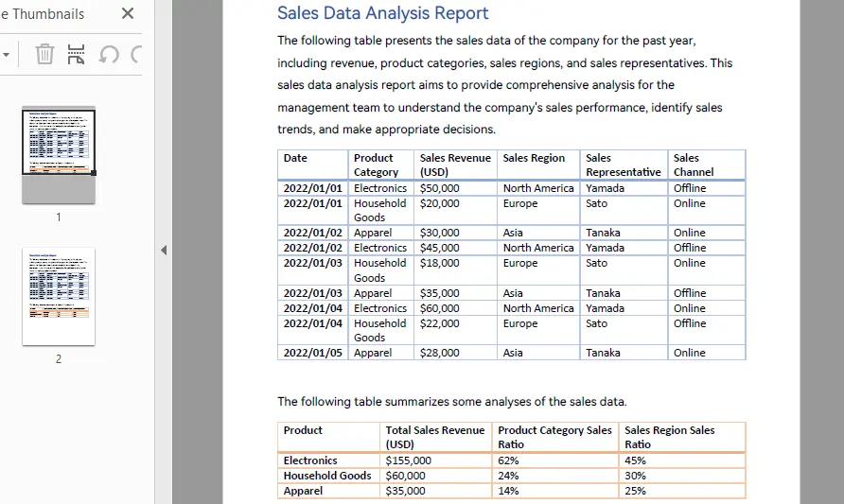Rotate page counterclockwise
The height and width of the screenshot is (504, 844).
click(109, 54)
